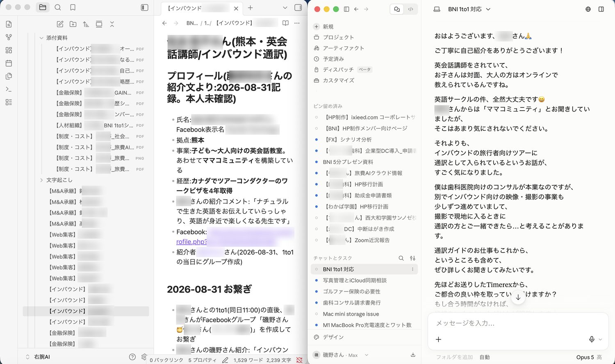The width and height of the screenshot is (615, 364).
Task: Search Claude chats and tasks
Action: [x=401, y=258]
